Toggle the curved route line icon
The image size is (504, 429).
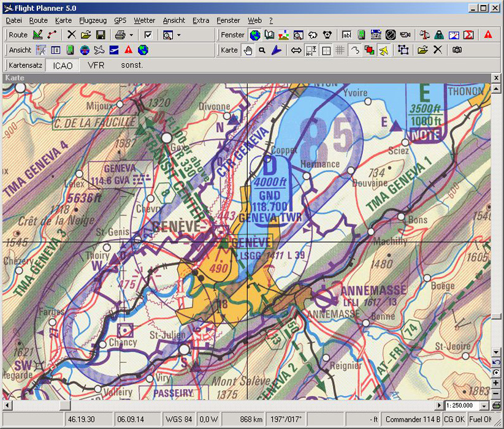[354, 50]
